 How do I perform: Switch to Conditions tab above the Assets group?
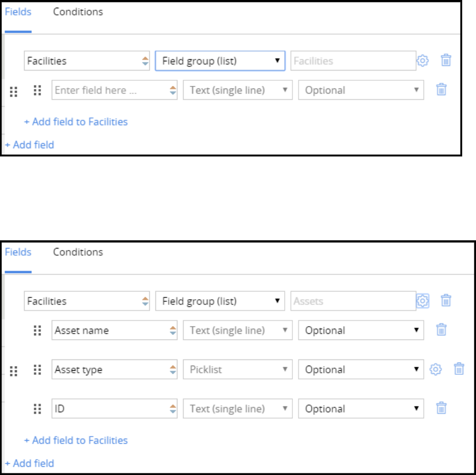click(78, 252)
